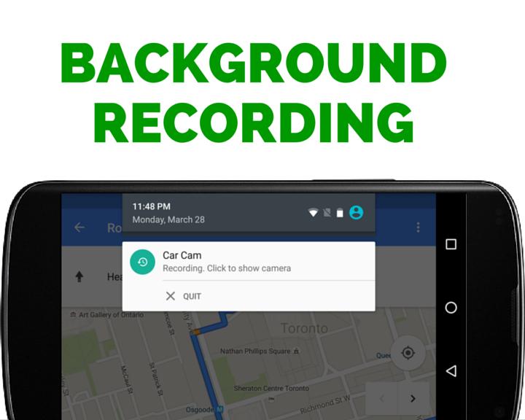Image resolution: width=525 pixels, height=420 pixels.
Task: Tap the battery status icon
Action: point(340,213)
